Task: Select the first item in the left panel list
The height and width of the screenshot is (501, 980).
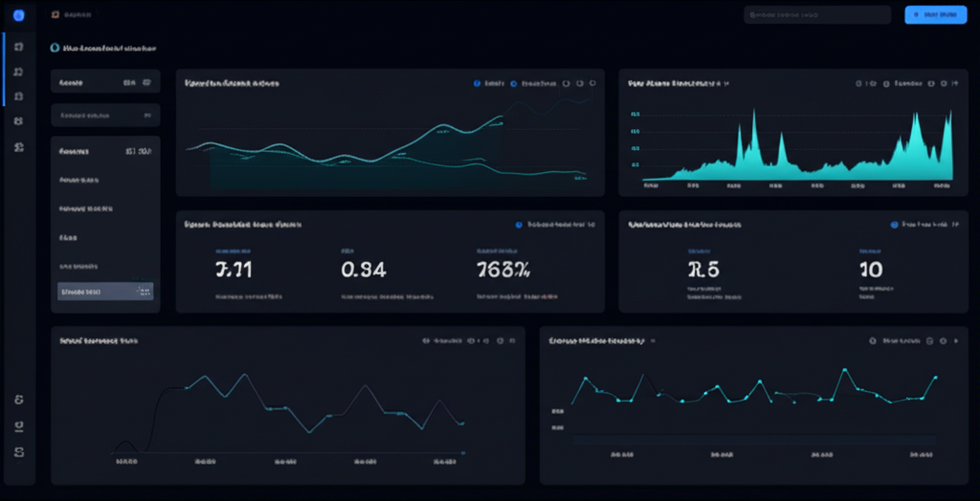Action: click(105, 180)
